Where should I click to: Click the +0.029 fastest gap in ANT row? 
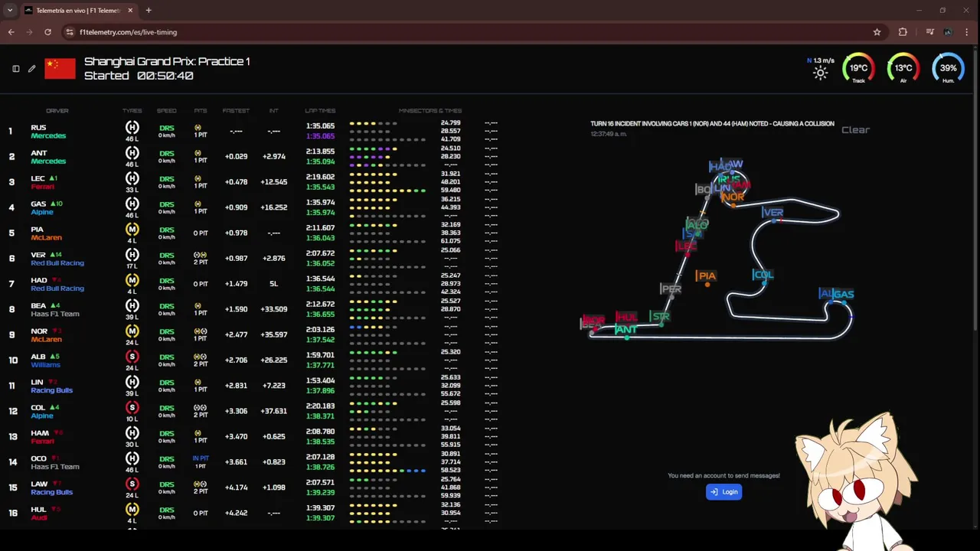[x=236, y=156]
